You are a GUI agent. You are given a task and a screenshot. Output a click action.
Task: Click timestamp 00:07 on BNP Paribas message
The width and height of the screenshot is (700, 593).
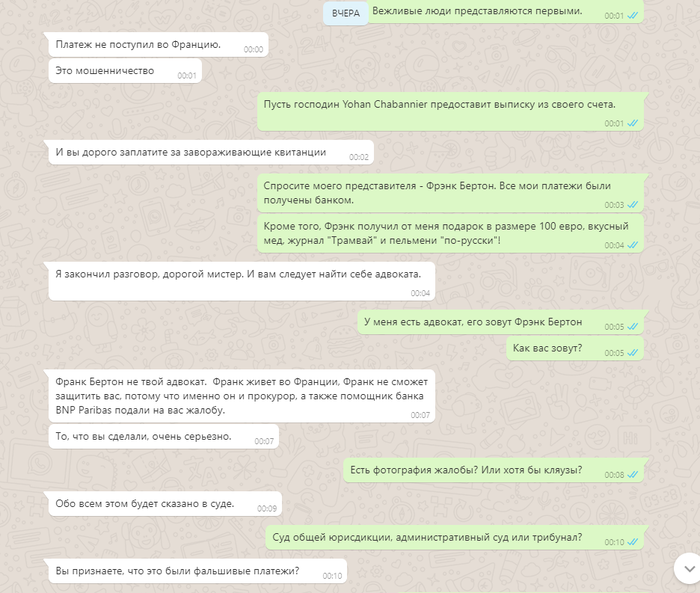point(420,415)
